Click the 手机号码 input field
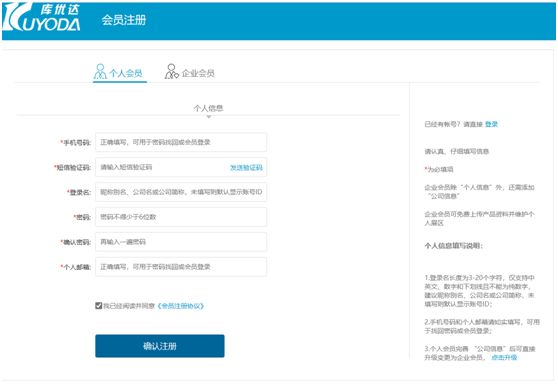The width and height of the screenshot is (558, 384). pos(181,142)
